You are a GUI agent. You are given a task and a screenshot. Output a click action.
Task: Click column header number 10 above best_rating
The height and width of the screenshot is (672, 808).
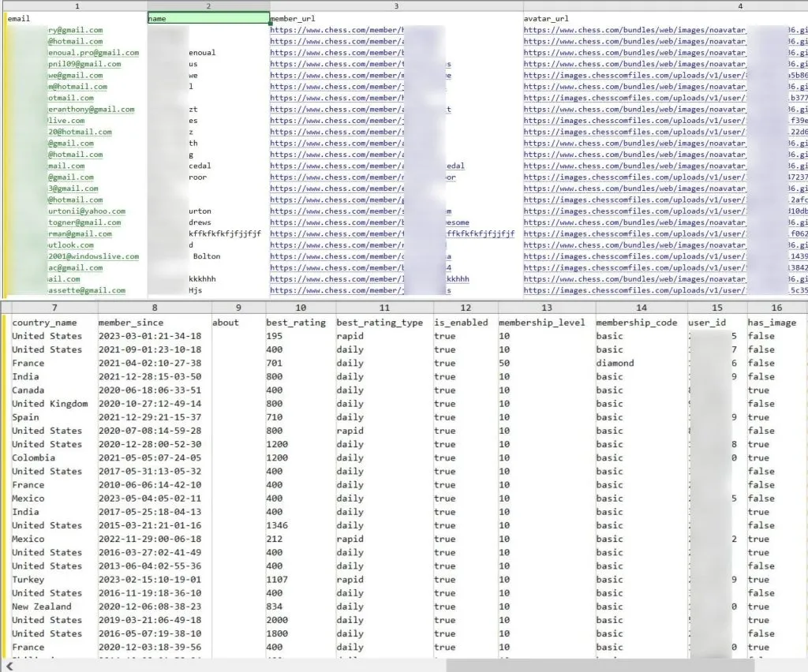coord(301,308)
